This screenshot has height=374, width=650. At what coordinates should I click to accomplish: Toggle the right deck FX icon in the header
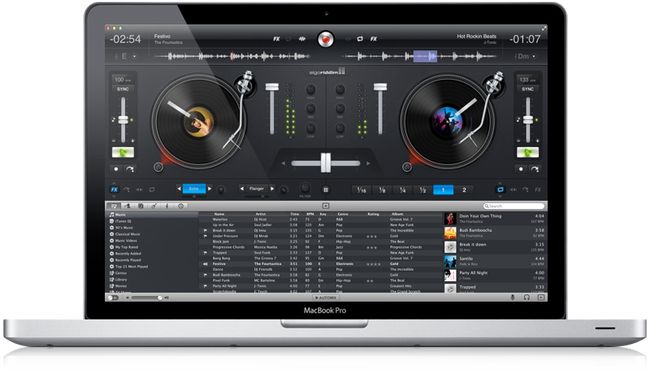click(x=374, y=39)
